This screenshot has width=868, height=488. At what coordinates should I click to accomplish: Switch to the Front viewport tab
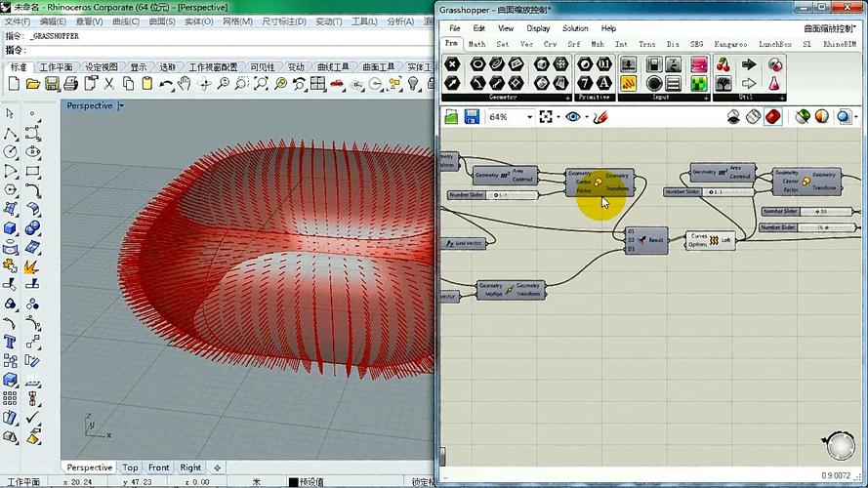pos(159,468)
